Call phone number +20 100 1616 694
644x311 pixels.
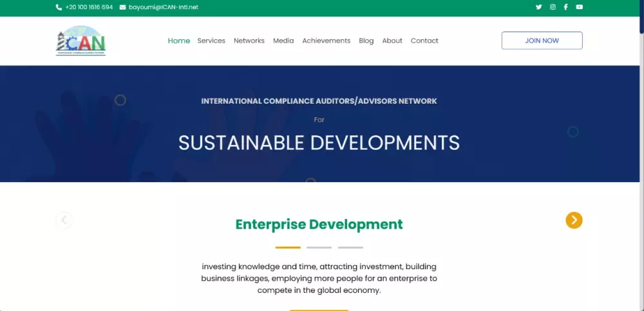click(89, 7)
